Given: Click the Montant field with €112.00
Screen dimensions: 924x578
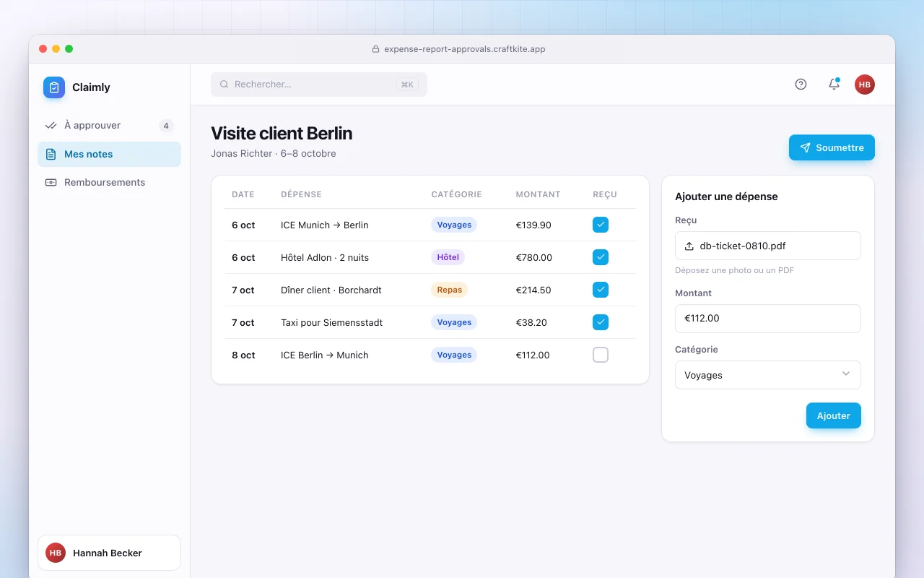Looking at the screenshot, I should (768, 319).
